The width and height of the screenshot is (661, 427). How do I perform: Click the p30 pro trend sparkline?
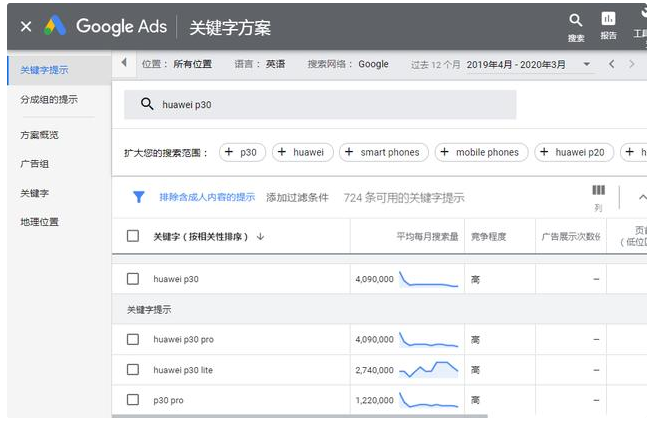(x=428, y=400)
